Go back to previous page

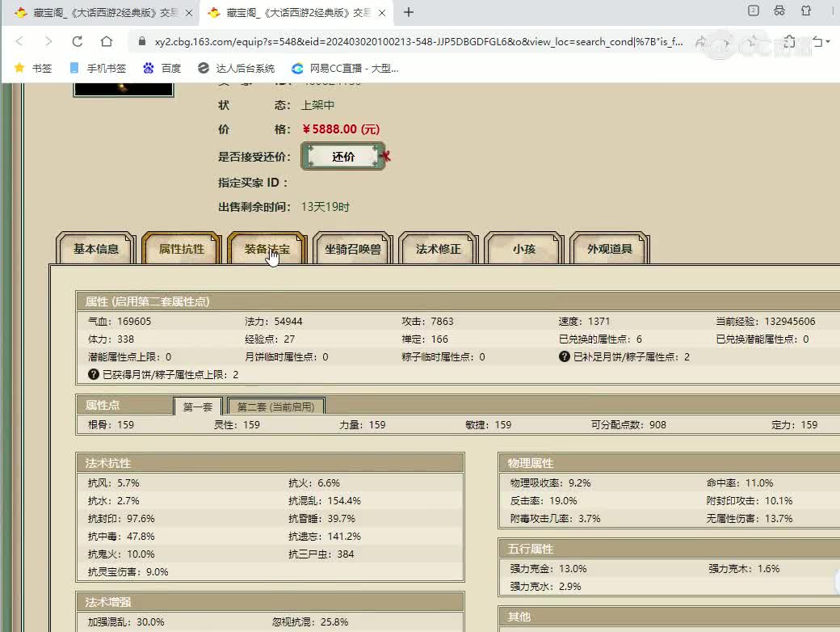(x=20, y=41)
